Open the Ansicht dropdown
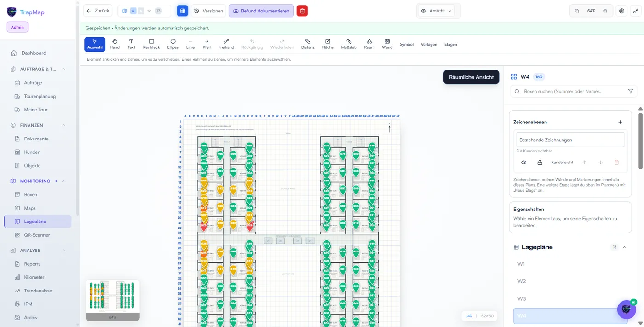 (x=437, y=11)
